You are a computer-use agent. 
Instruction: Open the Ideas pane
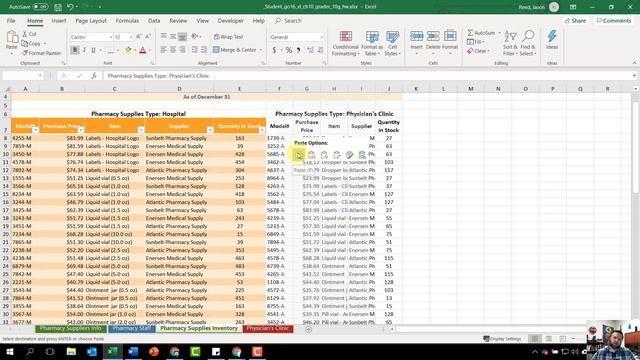(552, 40)
